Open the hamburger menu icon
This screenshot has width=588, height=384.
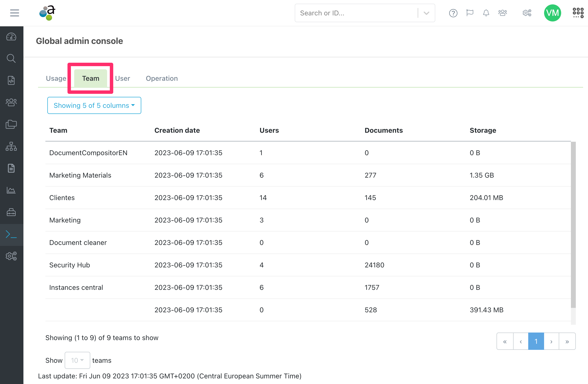click(14, 13)
